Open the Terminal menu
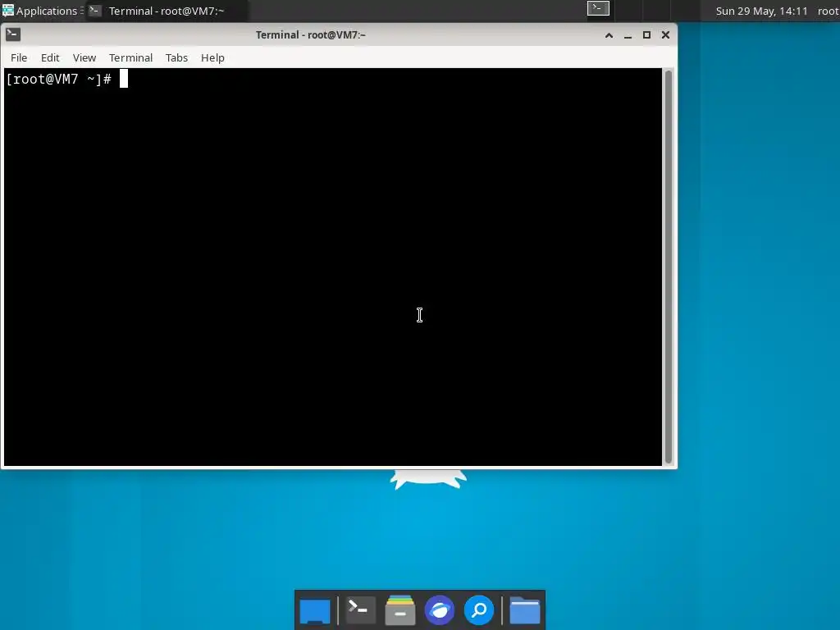840x630 pixels. pyautogui.click(x=130, y=58)
